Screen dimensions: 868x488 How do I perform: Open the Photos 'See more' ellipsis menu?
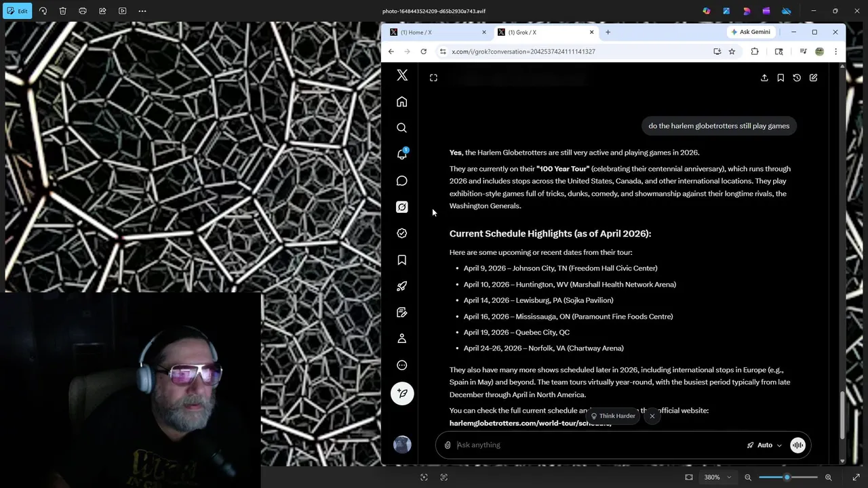click(142, 11)
